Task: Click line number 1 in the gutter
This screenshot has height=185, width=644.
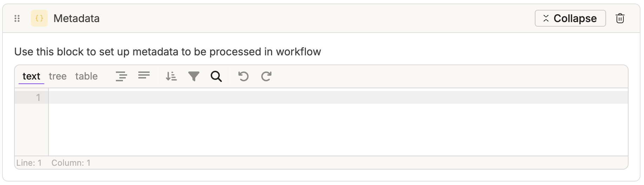Action: pyautogui.click(x=38, y=97)
